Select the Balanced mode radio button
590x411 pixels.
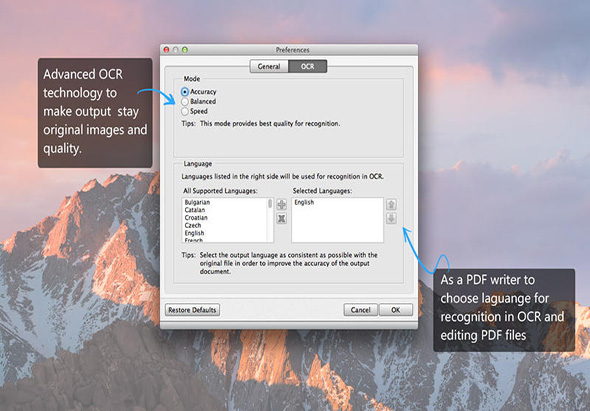185,102
